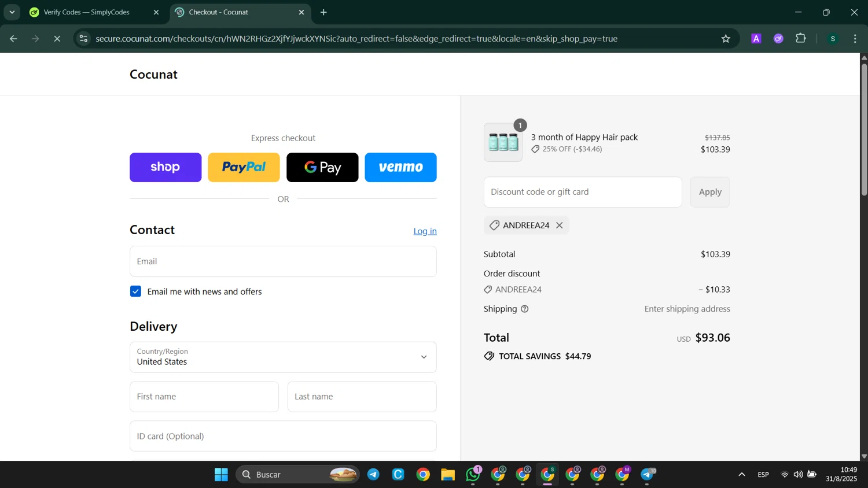Choose Venmo express checkout

(x=400, y=167)
